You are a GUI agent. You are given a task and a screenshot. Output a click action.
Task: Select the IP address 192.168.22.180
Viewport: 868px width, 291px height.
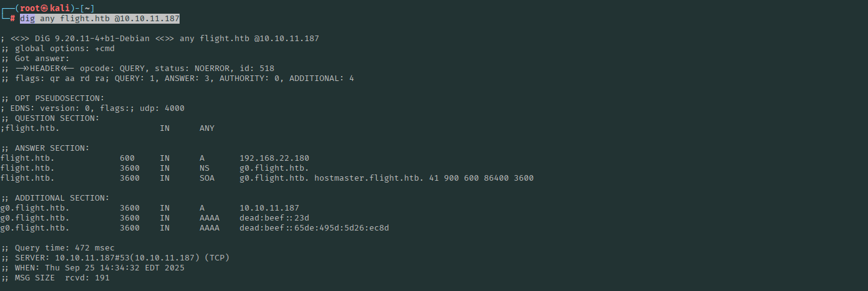[274, 158]
